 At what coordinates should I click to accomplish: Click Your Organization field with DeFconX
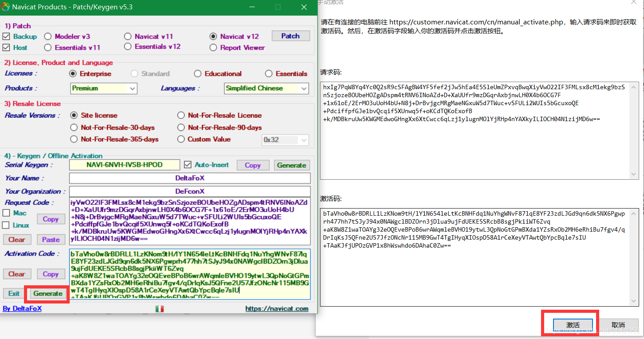190,191
